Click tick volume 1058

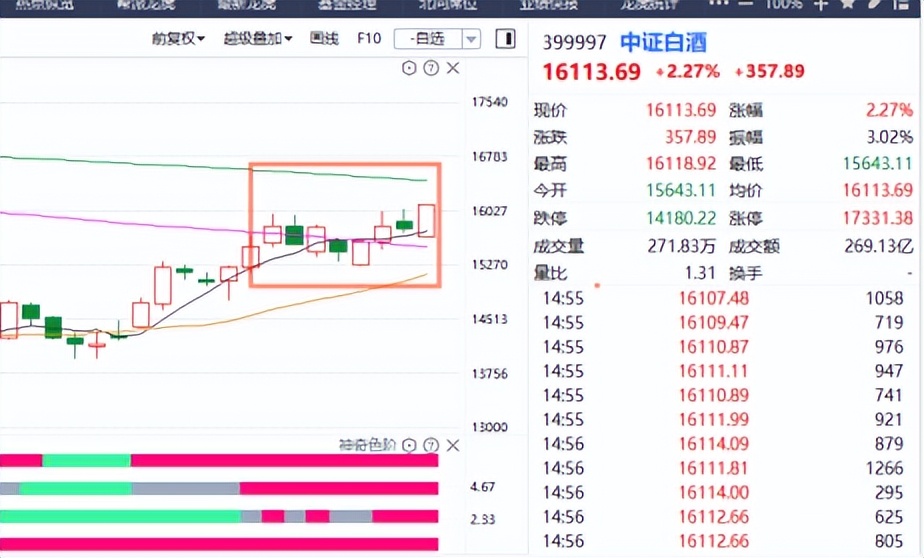click(x=884, y=298)
